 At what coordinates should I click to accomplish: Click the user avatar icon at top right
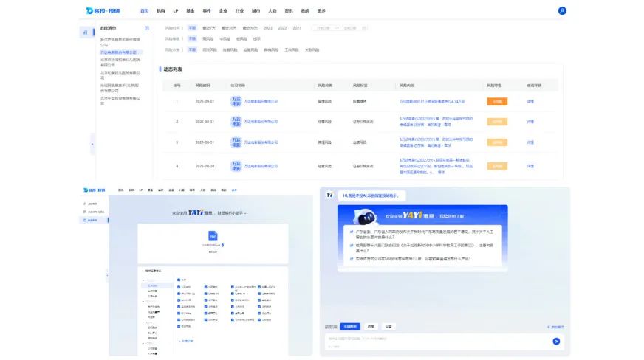[562, 11]
